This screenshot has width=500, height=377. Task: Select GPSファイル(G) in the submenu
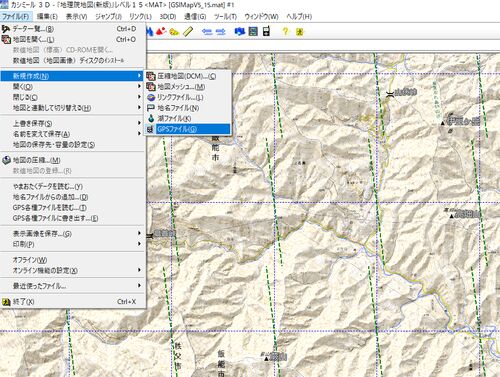click(188, 129)
